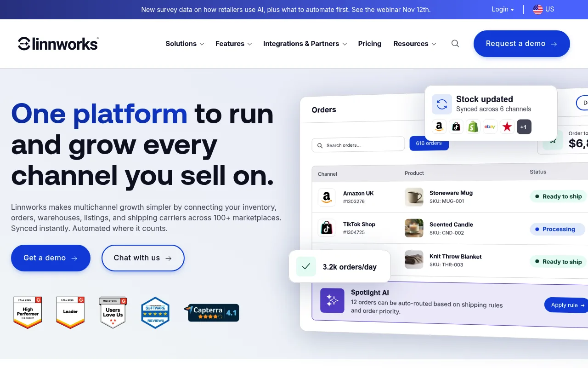Viewport: 588px width, 368px height.
Task: Click the Get a demo button
Action: (x=51, y=258)
